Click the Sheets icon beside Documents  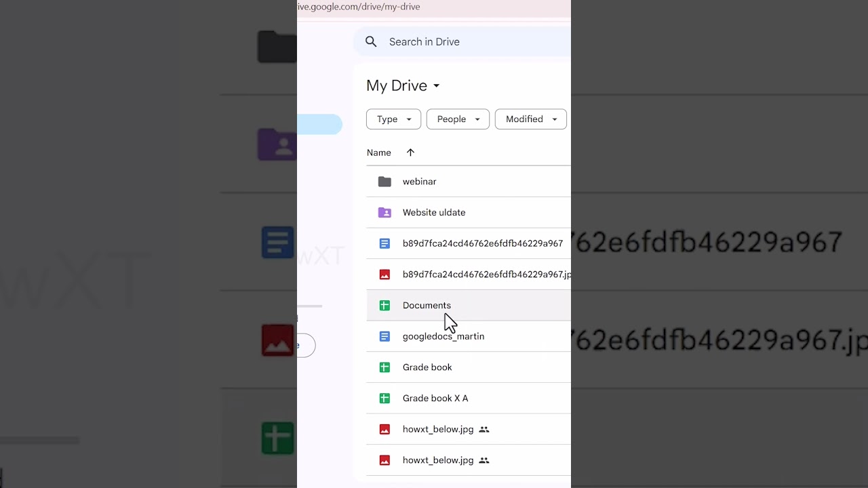(x=384, y=306)
